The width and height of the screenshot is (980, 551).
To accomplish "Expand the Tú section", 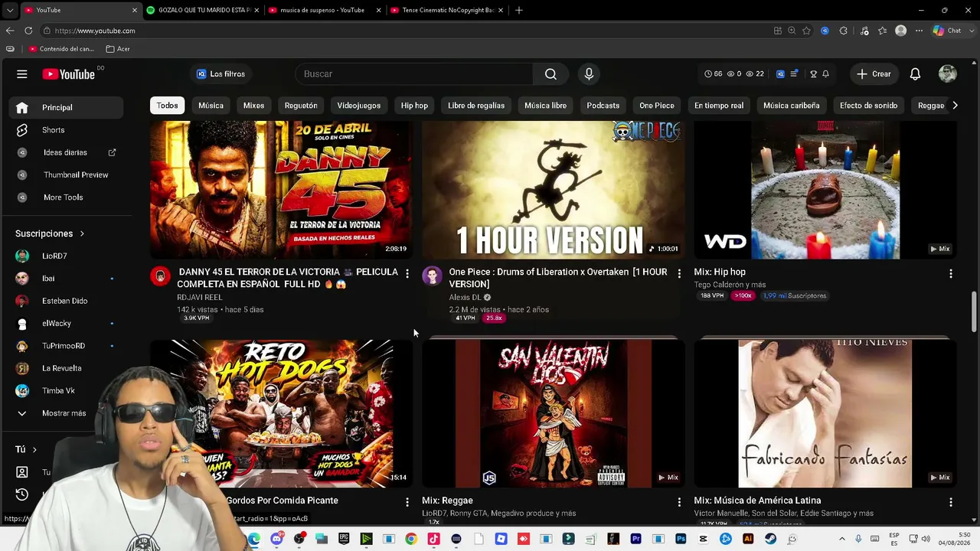I will point(26,450).
